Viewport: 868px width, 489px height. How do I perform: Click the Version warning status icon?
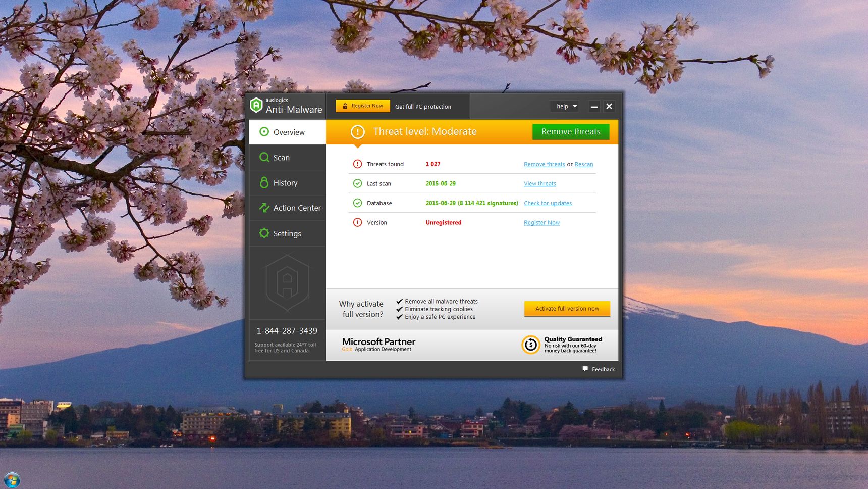(357, 222)
